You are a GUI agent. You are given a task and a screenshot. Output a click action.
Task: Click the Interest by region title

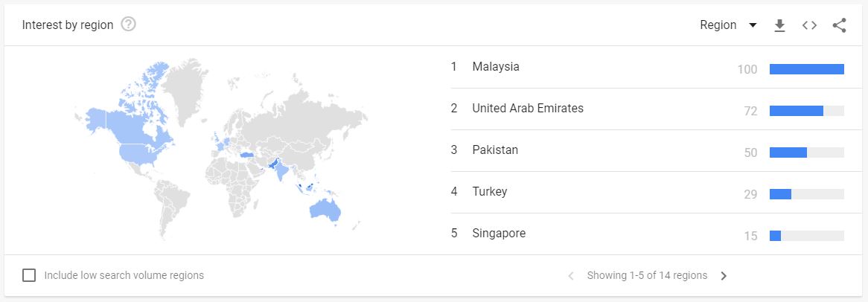(x=68, y=25)
